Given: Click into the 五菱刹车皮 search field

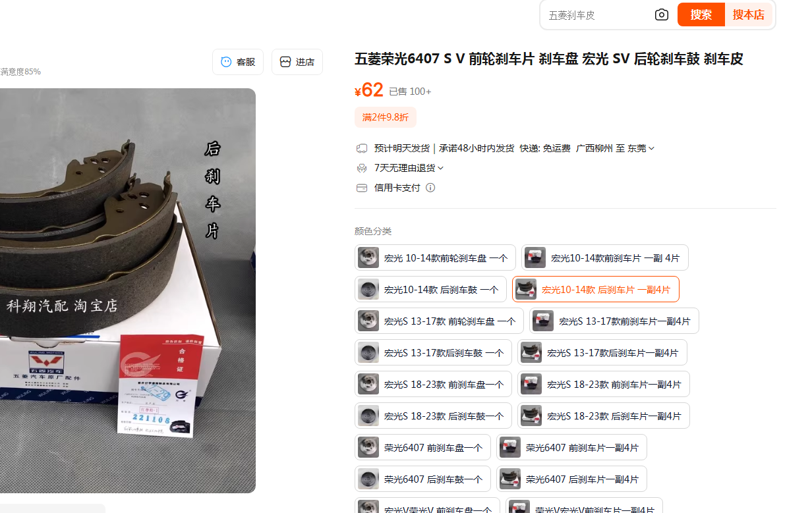Looking at the screenshot, I should coord(596,15).
